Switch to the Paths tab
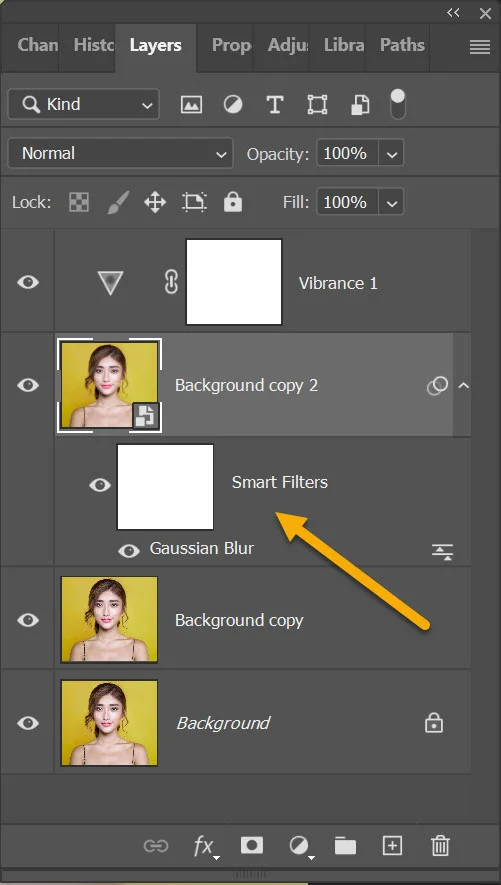 coord(402,45)
